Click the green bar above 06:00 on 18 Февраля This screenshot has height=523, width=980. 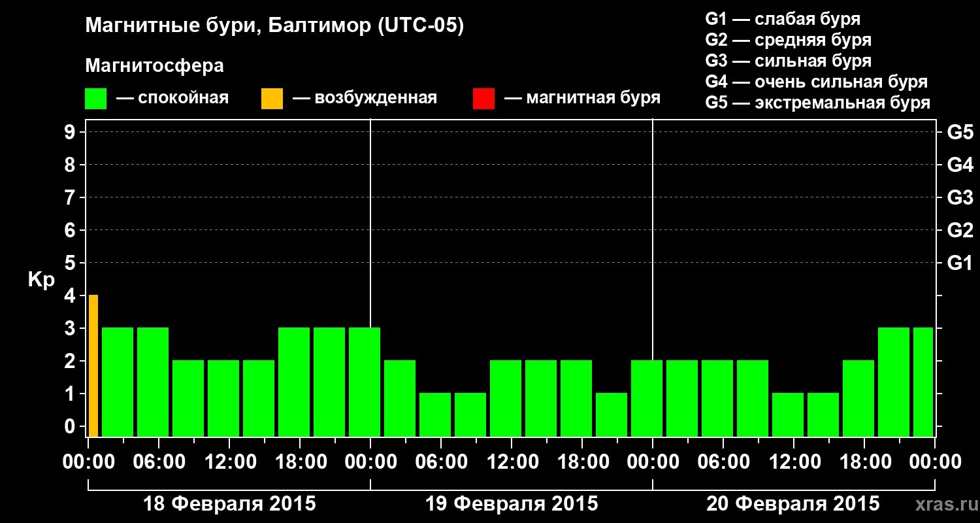(153, 382)
